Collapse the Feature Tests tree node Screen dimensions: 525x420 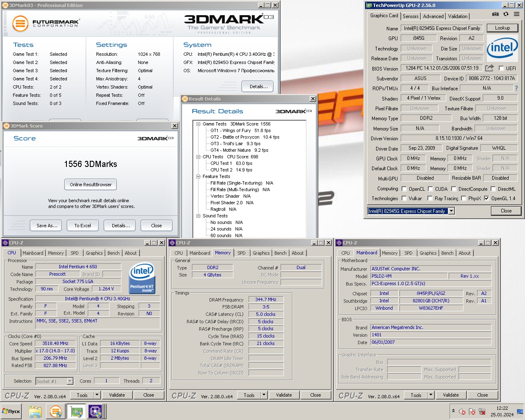pos(199,176)
